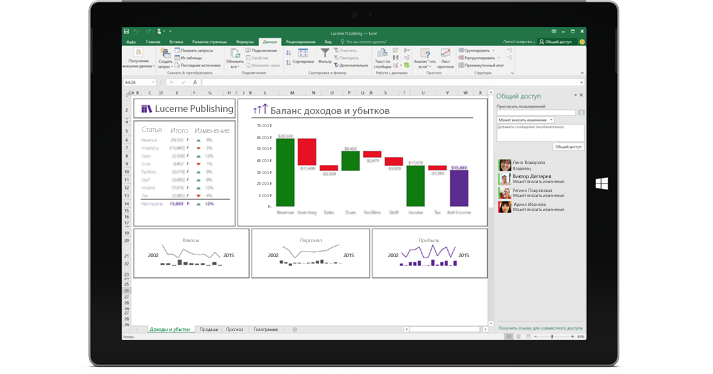Switch to the Формулы ribbon tab
Screen dimensions: 713x374
point(245,42)
